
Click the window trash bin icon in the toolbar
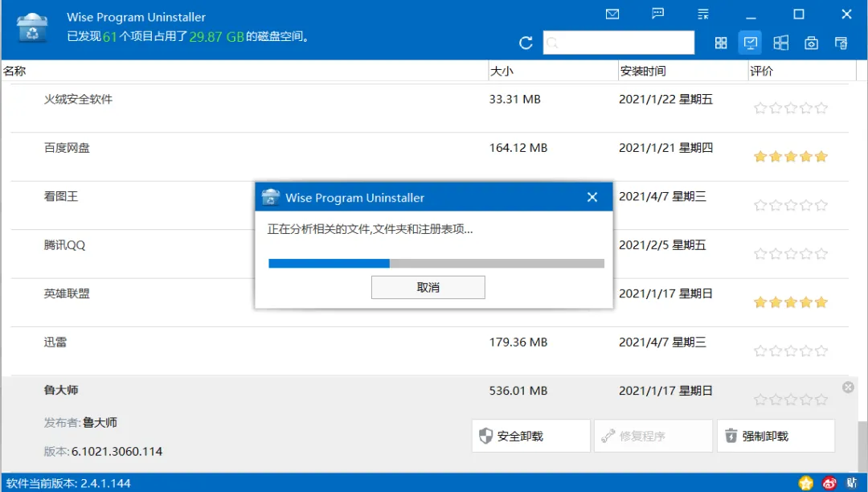point(841,43)
